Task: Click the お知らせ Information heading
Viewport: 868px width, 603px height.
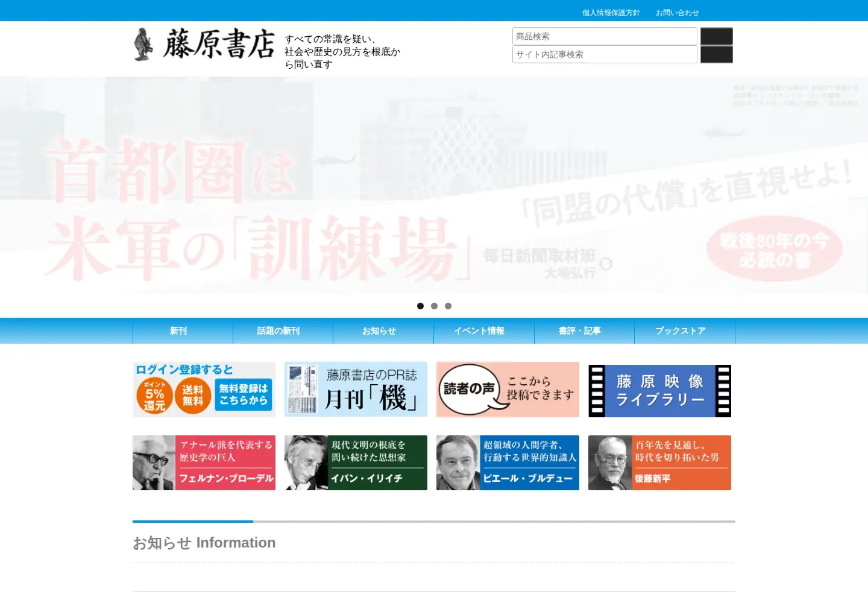Action: (x=204, y=543)
